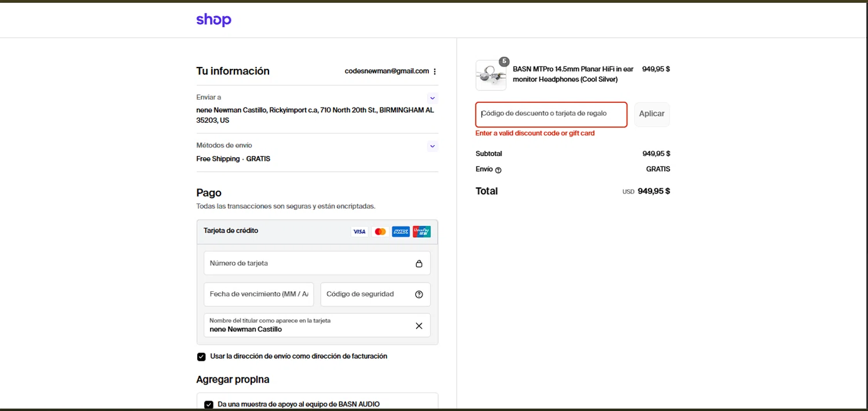Viewport: 868px width, 411px height.
Task: Click the Subtotal label
Action: (488, 154)
